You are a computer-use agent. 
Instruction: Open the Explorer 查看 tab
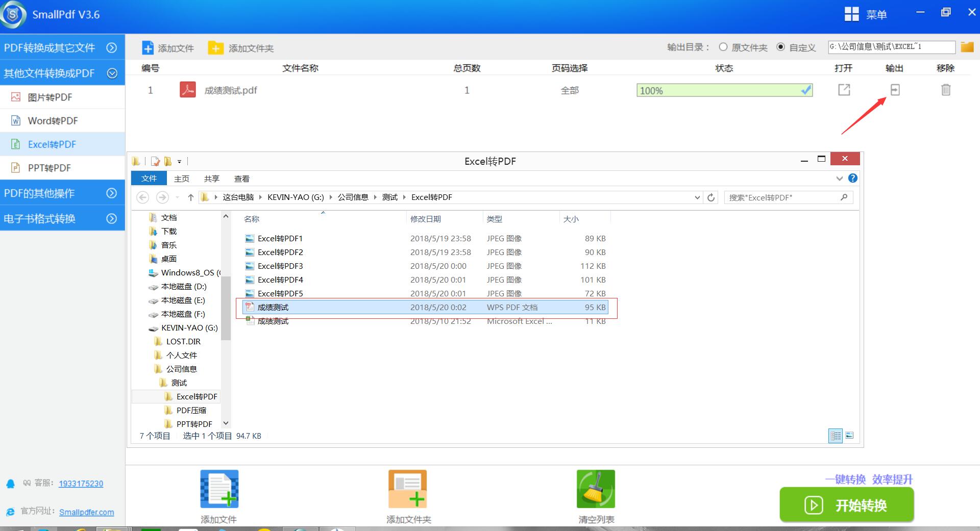(242, 179)
